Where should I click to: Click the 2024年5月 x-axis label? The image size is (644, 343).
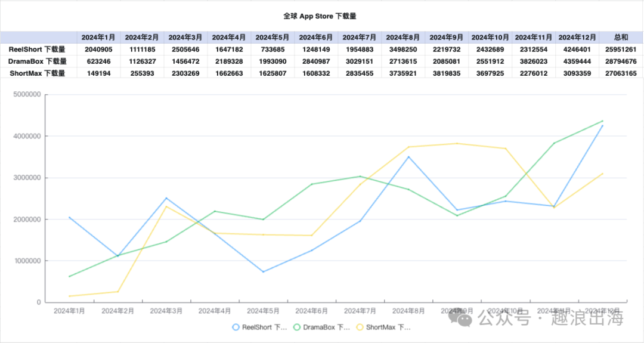[264, 311]
